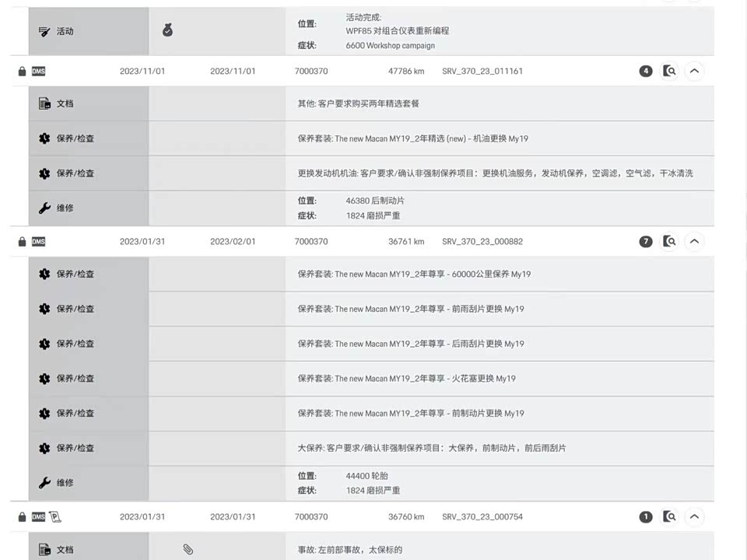This screenshot has width=747, height=560.
Task: Select text 保养套装 前制动片更换 My19
Action: 411,413
